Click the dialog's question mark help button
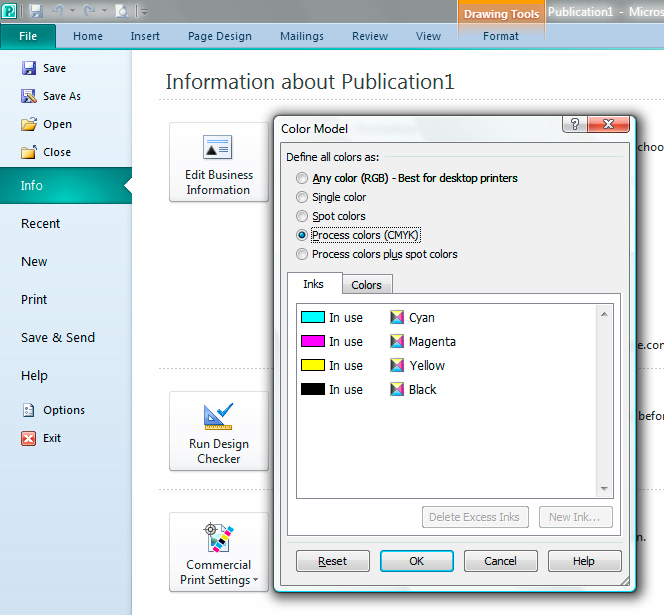Image resolution: width=664 pixels, height=615 pixels. (x=574, y=124)
